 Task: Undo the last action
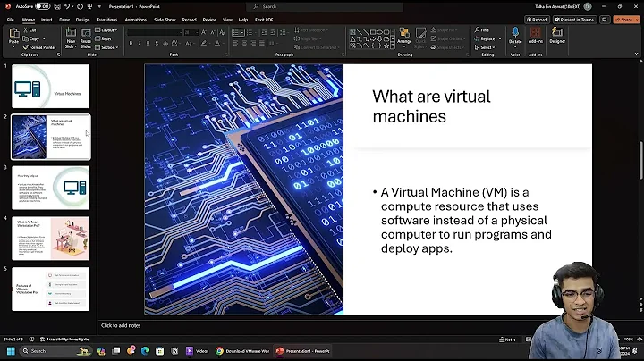67,6
